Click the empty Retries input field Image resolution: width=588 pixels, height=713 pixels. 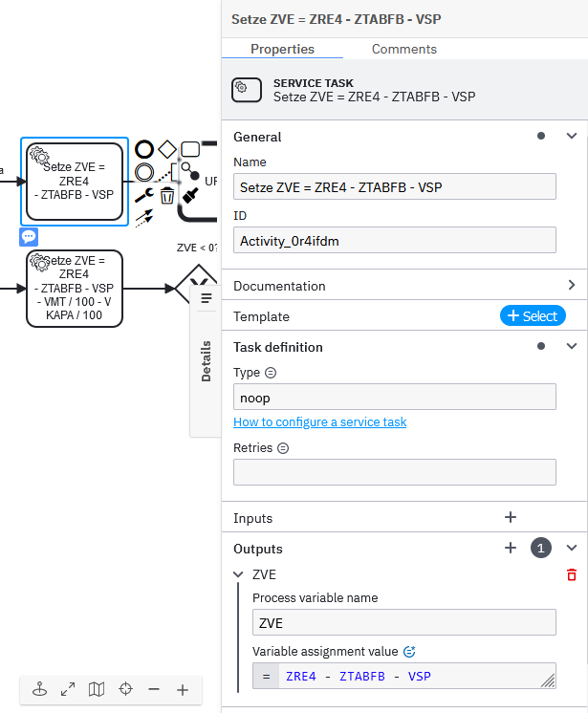[x=395, y=472]
